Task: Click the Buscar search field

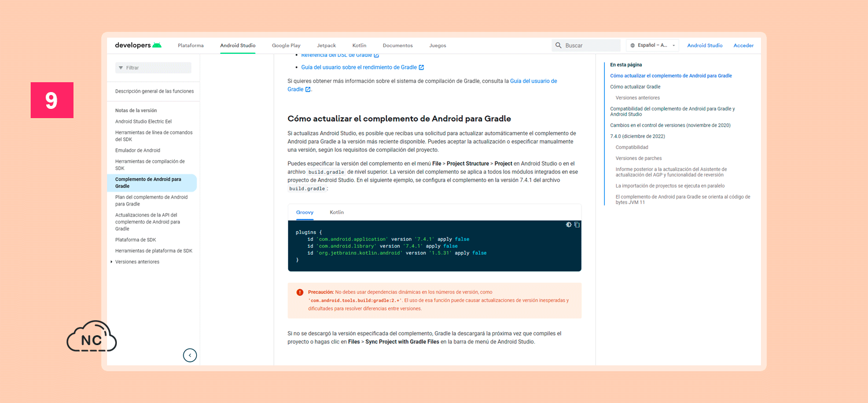Action: pyautogui.click(x=586, y=45)
